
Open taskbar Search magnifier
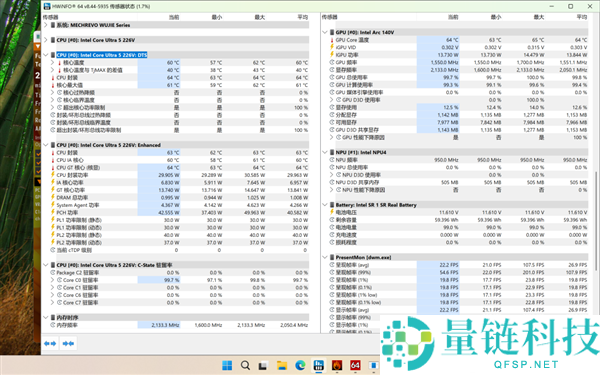coord(245,365)
